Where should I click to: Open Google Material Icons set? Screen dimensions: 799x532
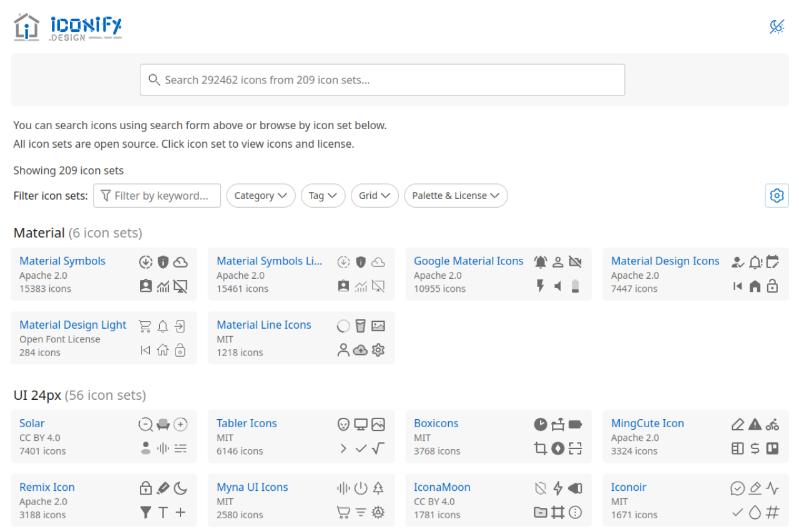468,261
